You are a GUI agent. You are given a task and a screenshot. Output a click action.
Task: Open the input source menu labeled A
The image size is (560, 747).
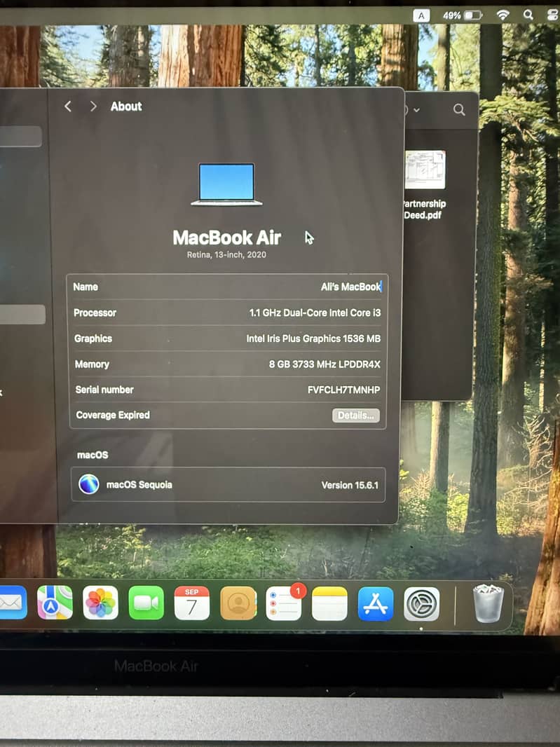pyautogui.click(x=421, y=15)
